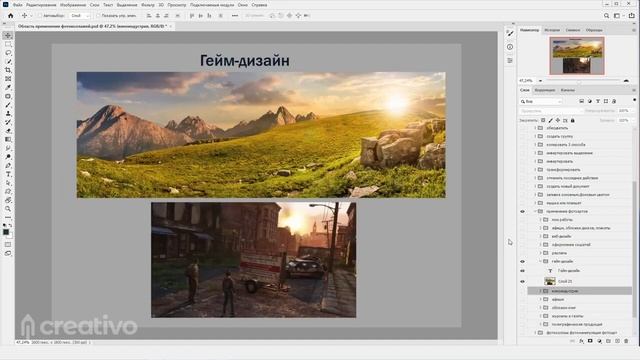This screenshot has height=360, width=640.
Task: Show the афиши group layer
Action: [x=522, y=300]
